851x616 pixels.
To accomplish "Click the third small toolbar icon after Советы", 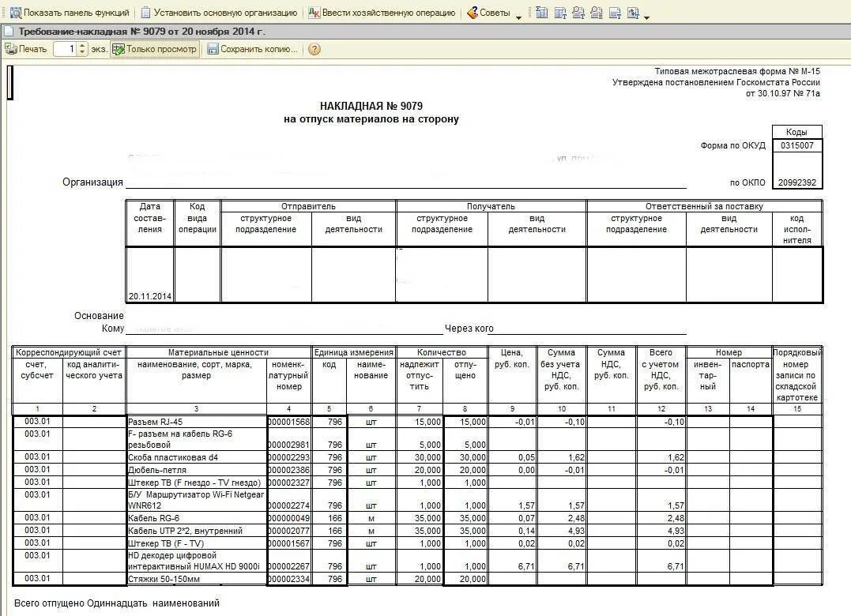I will click(578, 13).
